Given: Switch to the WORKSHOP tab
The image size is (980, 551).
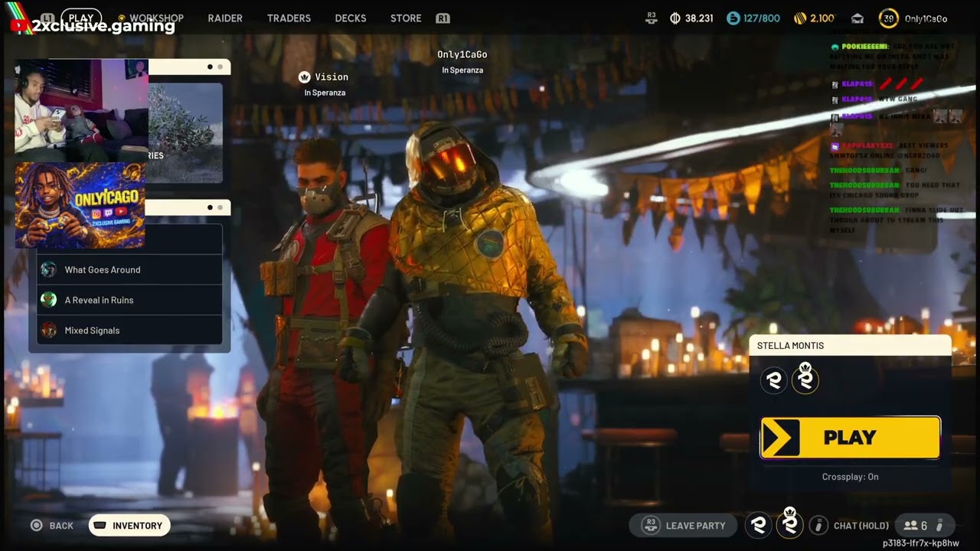Looking at the screenshot, I should coord(156,18).
